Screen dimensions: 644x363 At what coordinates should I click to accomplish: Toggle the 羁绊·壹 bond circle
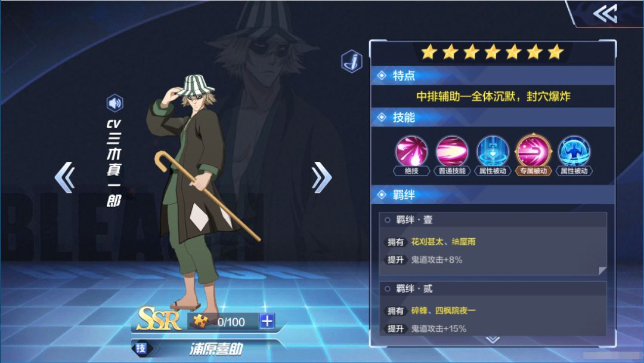tap(388, 220)
